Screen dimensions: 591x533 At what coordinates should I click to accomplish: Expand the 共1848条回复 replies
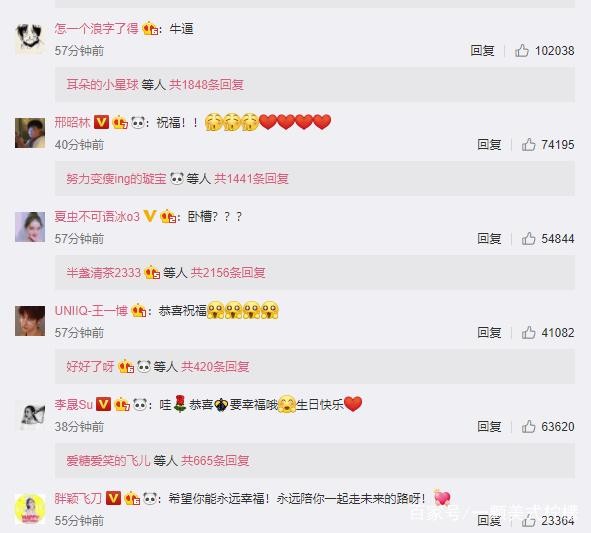(x=206, y=84)
